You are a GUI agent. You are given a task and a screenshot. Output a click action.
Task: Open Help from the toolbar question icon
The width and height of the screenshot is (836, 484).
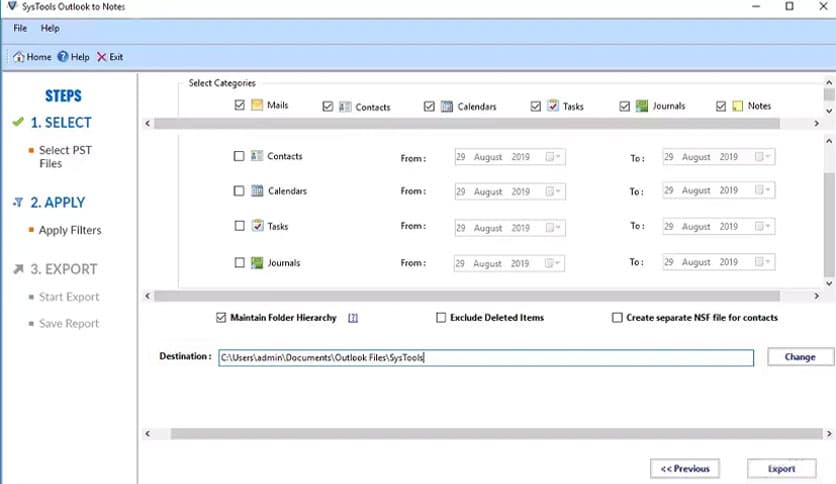63,57
